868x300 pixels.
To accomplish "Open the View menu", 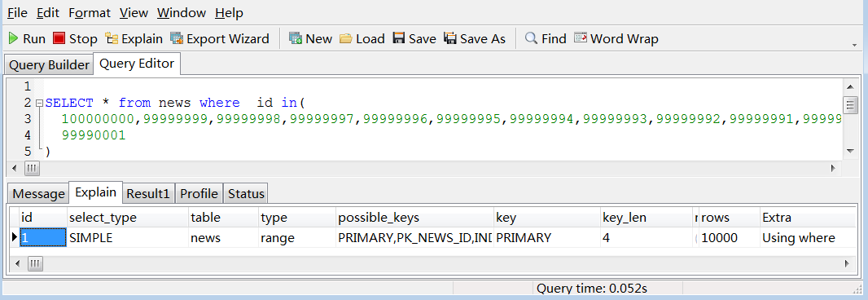I will point(134,13).
